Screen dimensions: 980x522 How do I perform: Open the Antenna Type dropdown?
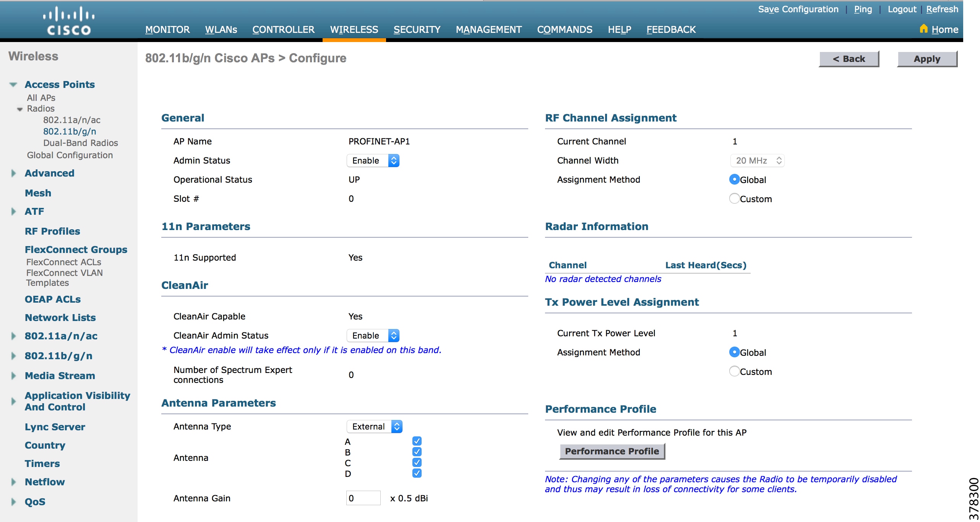tap(375, 426)
